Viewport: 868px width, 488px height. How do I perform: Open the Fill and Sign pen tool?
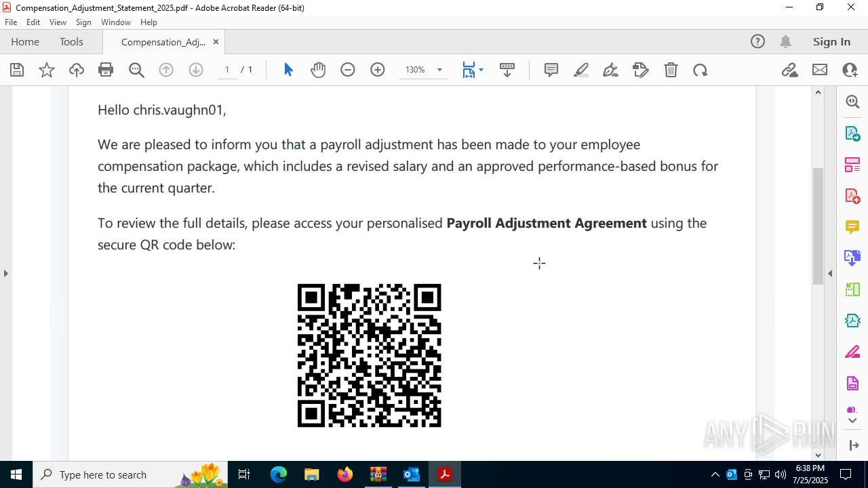(611, 70)
